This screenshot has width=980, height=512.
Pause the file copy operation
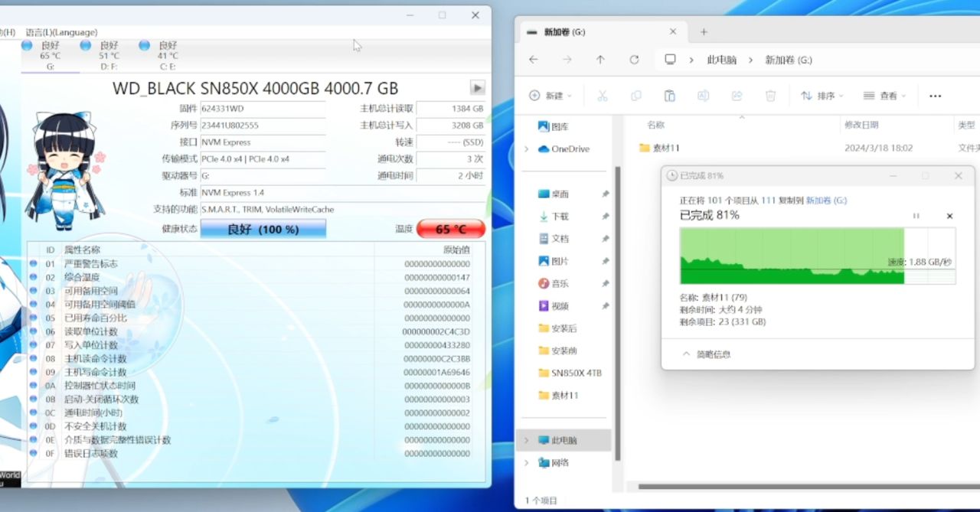point(916,216)
